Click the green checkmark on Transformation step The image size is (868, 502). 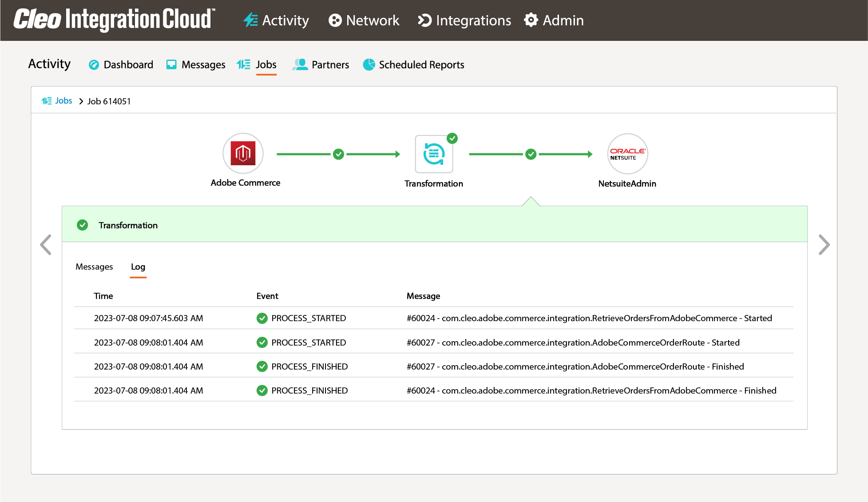click(x=452, y=138)
